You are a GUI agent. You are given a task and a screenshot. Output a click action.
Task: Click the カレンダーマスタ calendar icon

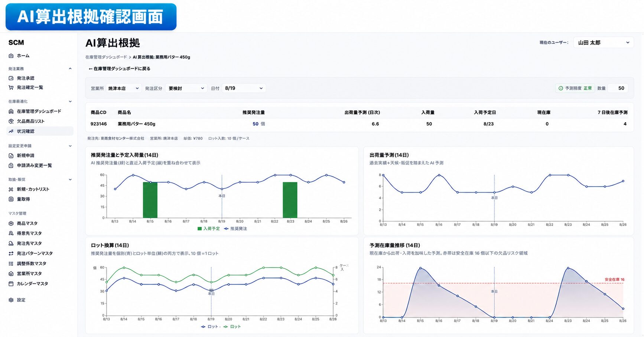pyautogui.click(x=11, y=284)
